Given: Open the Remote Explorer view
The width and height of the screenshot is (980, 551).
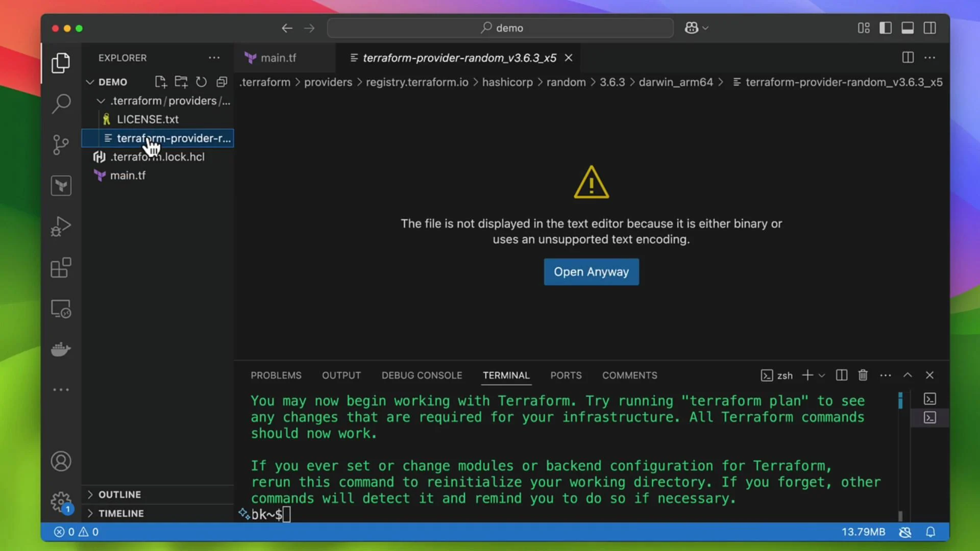Looking at the screenshot, I should [61, 309].
